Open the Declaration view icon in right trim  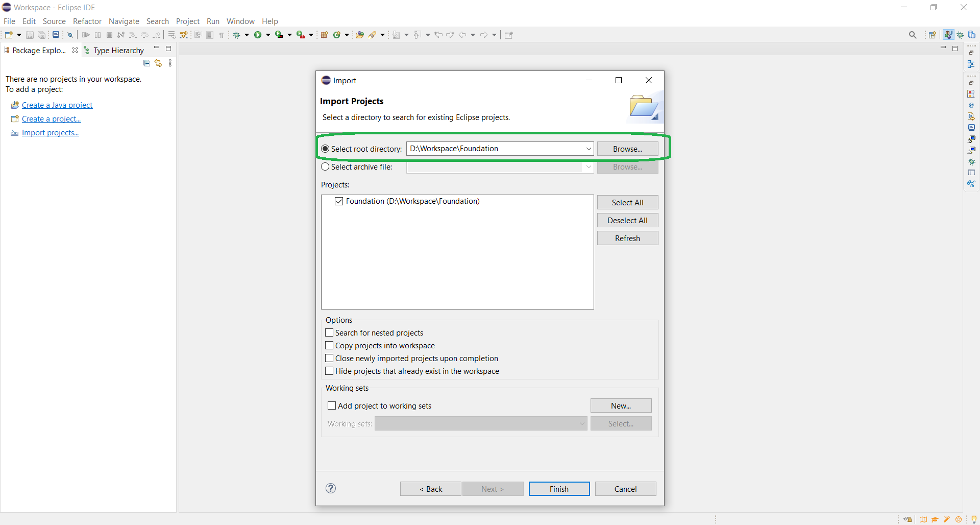971,116
